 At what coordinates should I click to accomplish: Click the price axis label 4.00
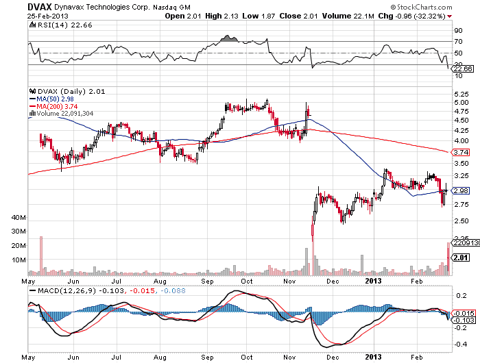pyautogui.click(x=461, y=141)
